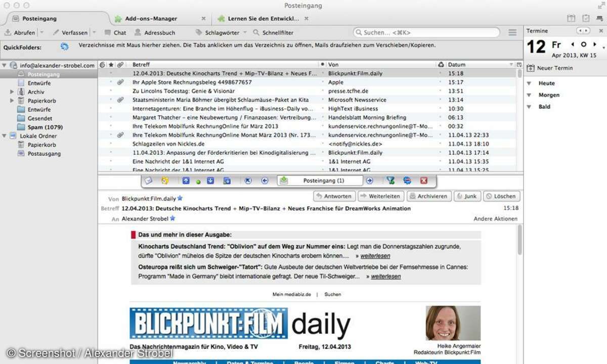Open the Schlagwörter tags dropdown
607x364 pixels.
tap(221, 32)
